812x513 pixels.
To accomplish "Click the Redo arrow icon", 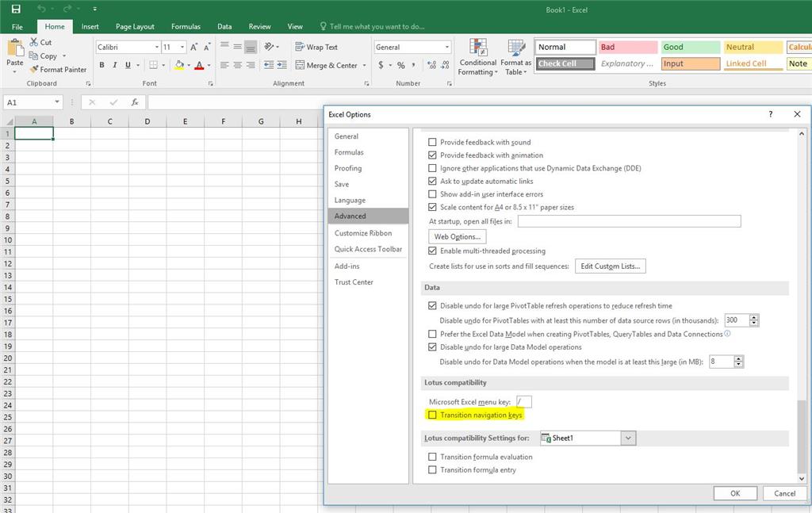I will (x=67, y=9).
